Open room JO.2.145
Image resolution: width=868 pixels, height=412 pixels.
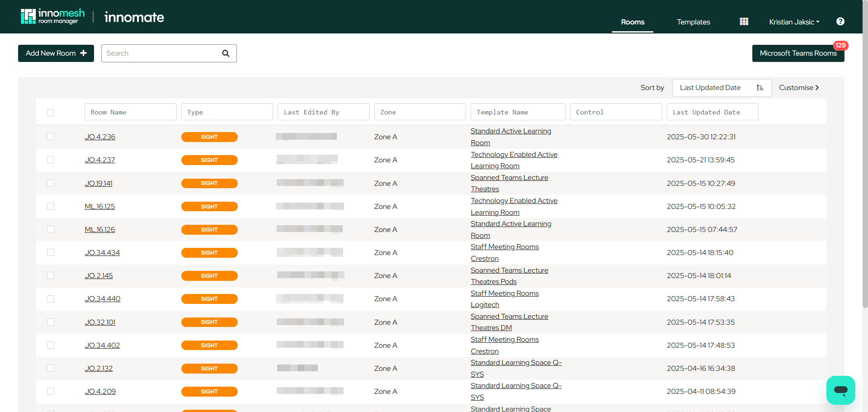tap(99, 275)
